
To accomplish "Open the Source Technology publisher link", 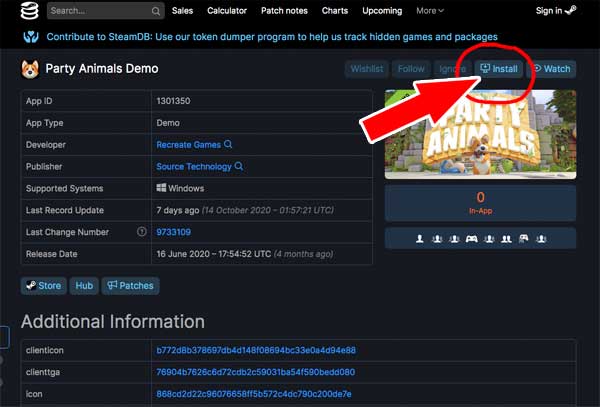I will click(x=194, y=167).
